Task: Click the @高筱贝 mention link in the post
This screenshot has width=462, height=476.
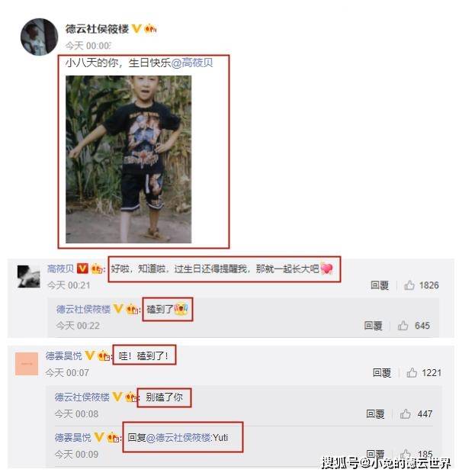Action: (191, 63)
